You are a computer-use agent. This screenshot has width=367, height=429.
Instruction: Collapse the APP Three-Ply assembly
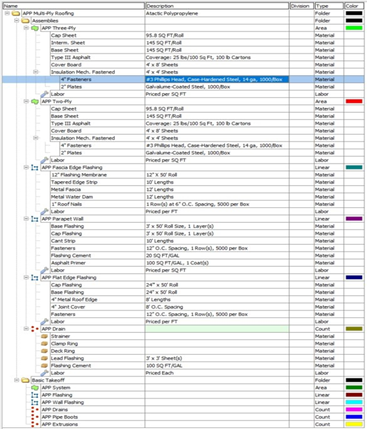tap(26, 28)
